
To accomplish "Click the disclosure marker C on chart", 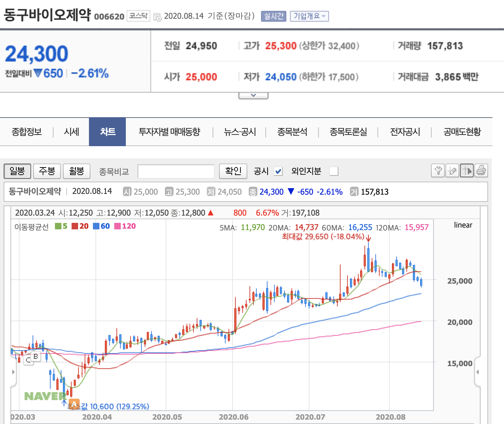I will tap(28, 360).
